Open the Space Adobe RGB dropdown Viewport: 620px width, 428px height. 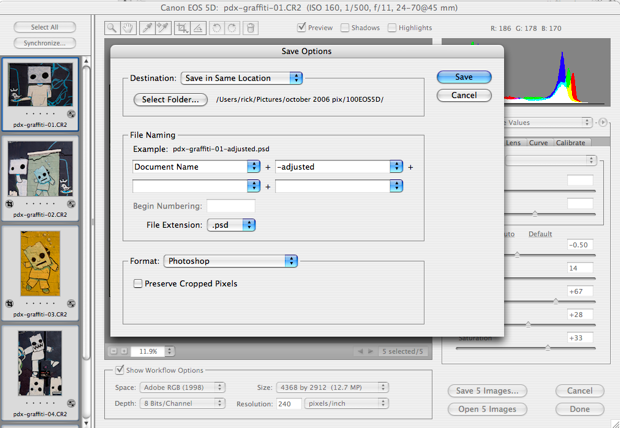tap(182, 387)
